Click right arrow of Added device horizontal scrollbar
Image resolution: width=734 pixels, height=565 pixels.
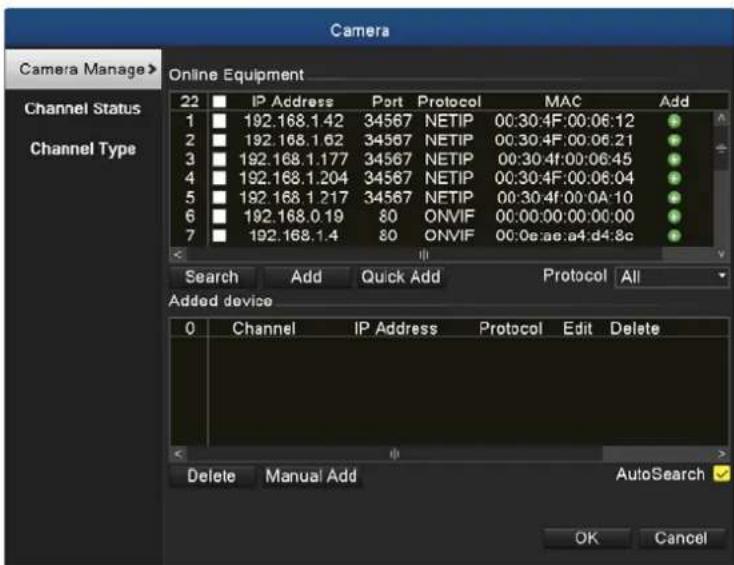point(721,454)
